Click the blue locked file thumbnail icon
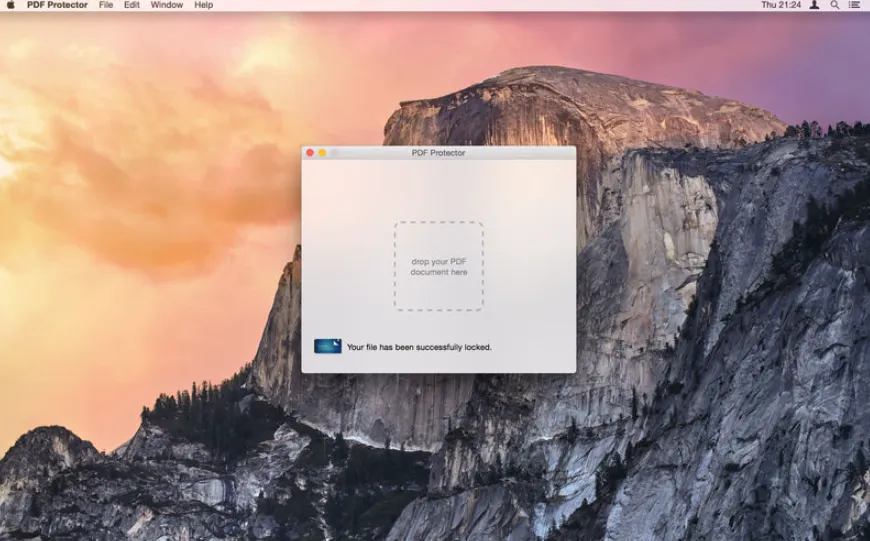 328,346
